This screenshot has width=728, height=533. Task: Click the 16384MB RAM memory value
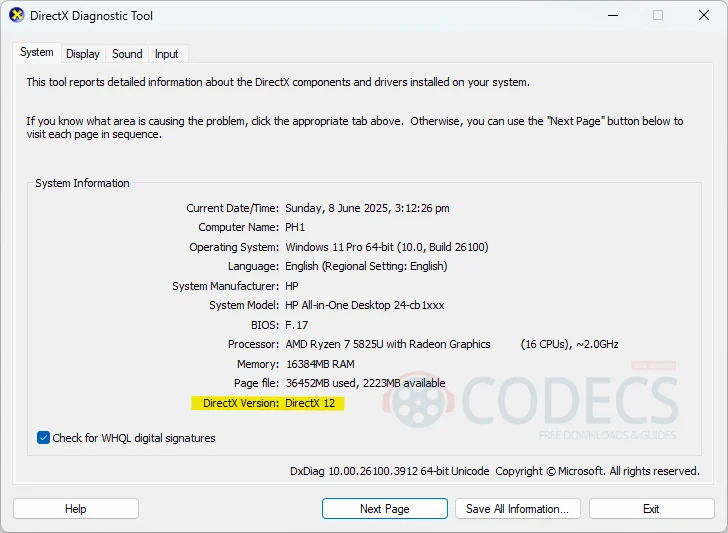[320, 364]
